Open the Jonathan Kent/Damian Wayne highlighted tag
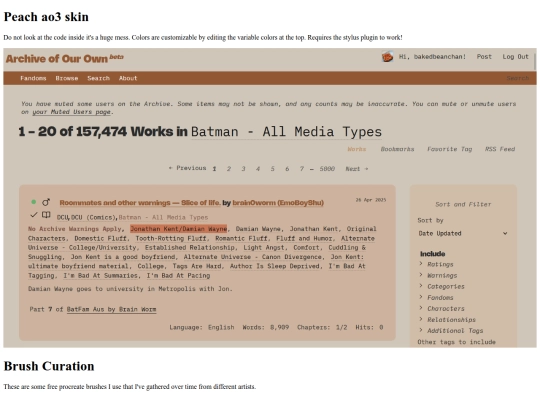Viewport: 540px width, 405px height. [x=178, y=229]
